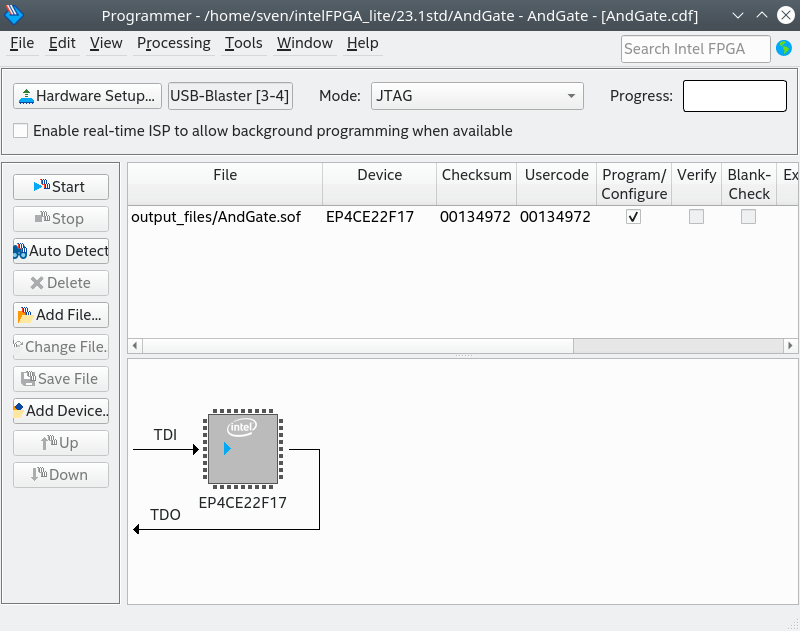This screenshot has width=800, height=631.
Task: Minimize window using title bar down chevron
Action: [738, 15]
